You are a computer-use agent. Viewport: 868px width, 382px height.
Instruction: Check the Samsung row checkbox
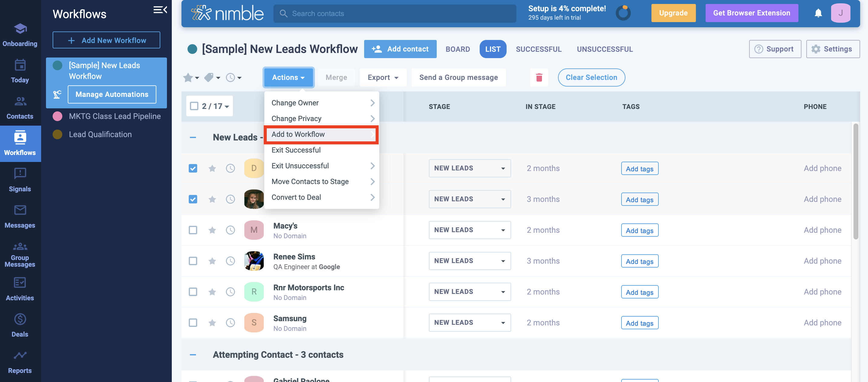click(x=193, y=323)
